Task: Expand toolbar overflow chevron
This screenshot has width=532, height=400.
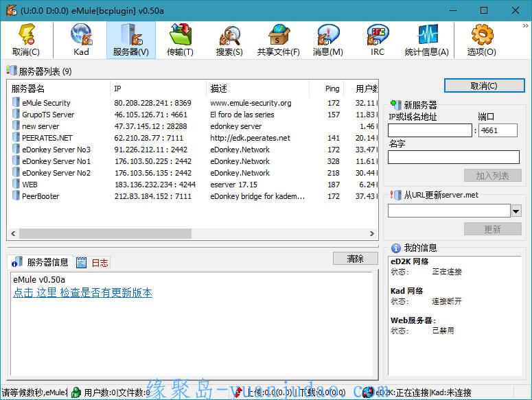Action: click(525, 26)
